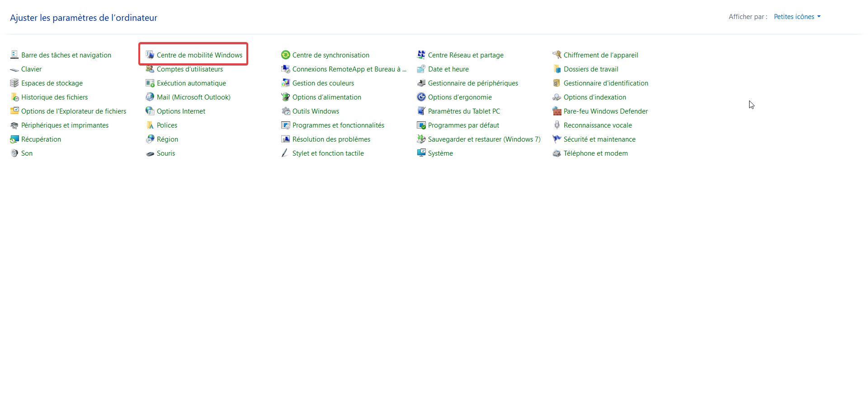Click the Périphériques et imprimantes icon
This screenshot has height=419, width=868.
point(14,125)
